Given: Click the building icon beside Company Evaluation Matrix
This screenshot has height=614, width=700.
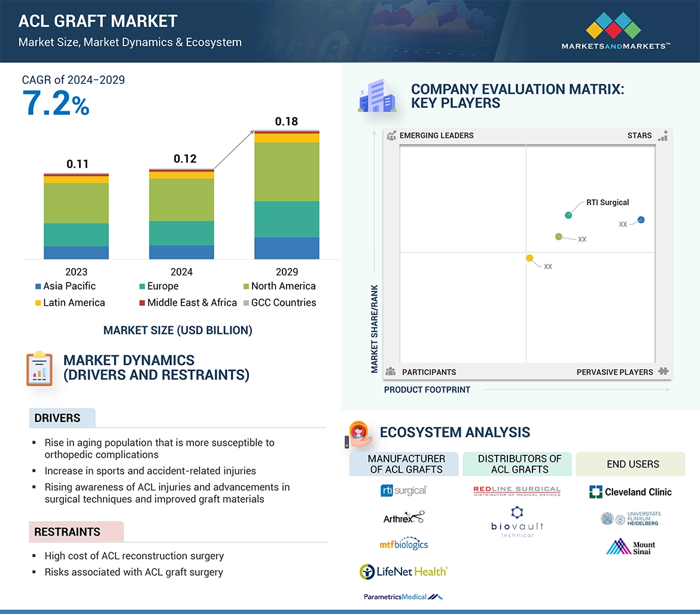Looking at the screenshot, I should [378, 96].
